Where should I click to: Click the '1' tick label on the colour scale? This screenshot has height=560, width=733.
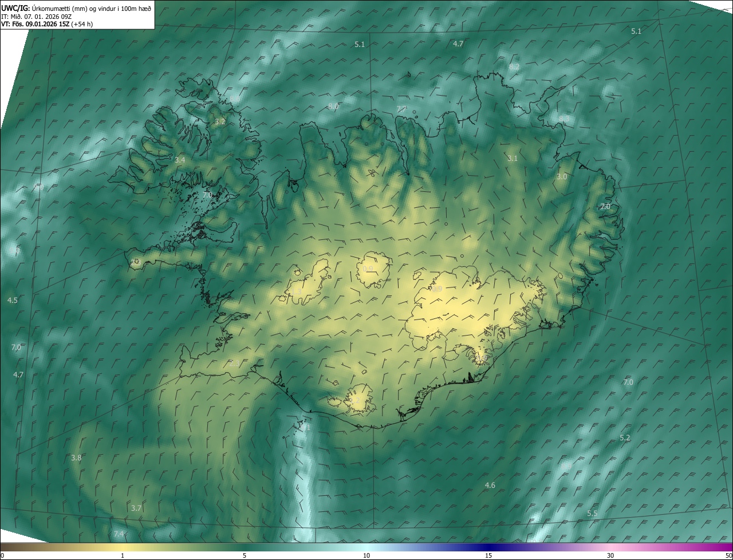coord(123,555)
